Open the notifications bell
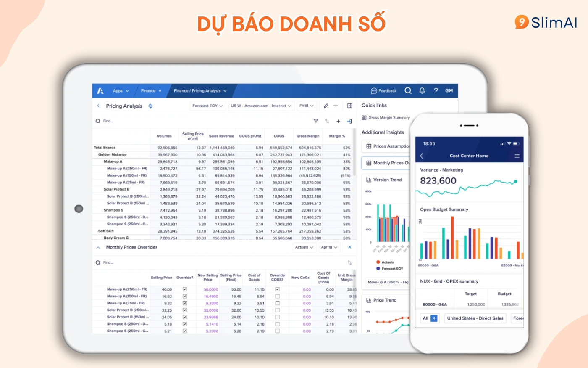 (x=422, y=90)
